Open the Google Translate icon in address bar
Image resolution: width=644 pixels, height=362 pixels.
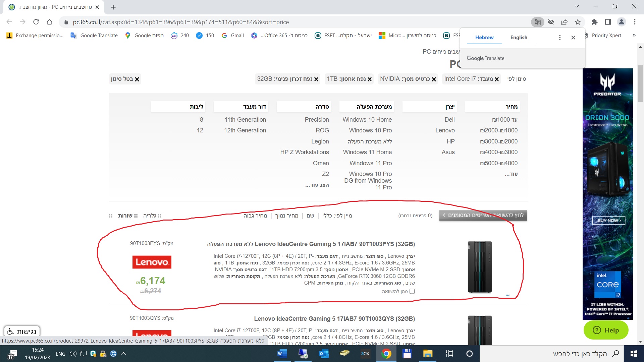click(537, 22)
